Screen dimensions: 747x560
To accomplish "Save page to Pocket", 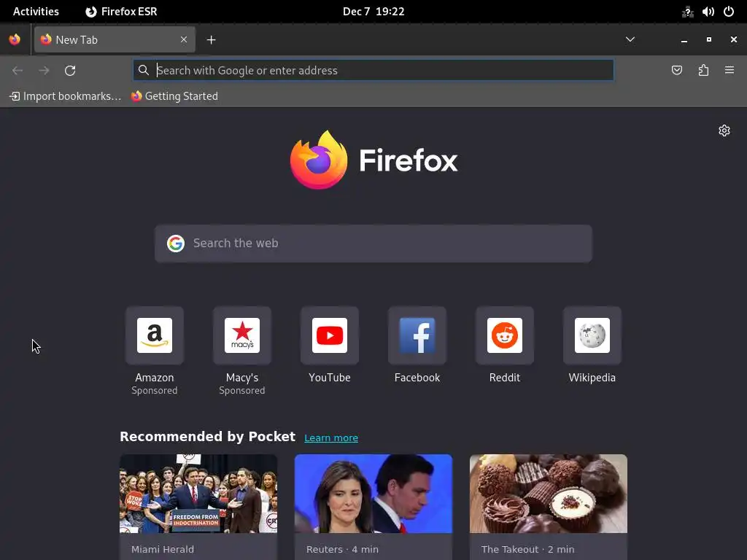I will click(676, 71).
